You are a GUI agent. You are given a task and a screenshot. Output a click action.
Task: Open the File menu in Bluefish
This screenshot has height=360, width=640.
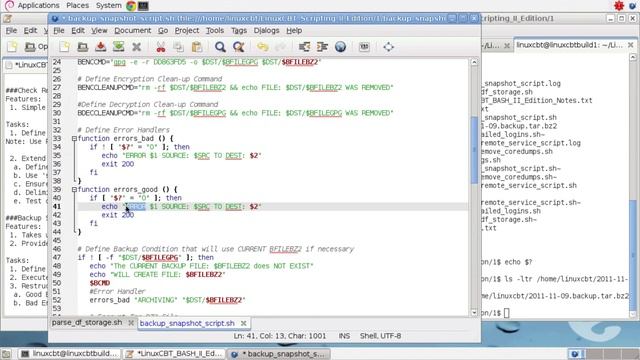tap(59, 31)
